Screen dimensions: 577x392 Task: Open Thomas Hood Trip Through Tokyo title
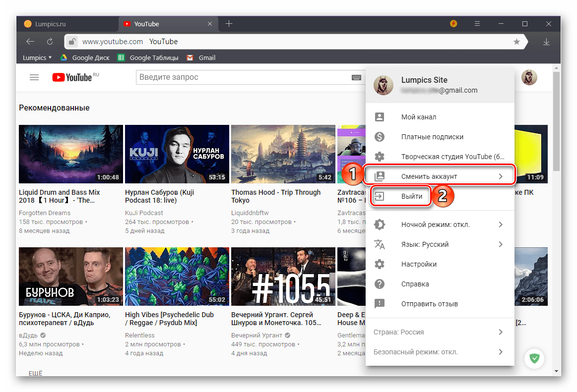[276, 196]
